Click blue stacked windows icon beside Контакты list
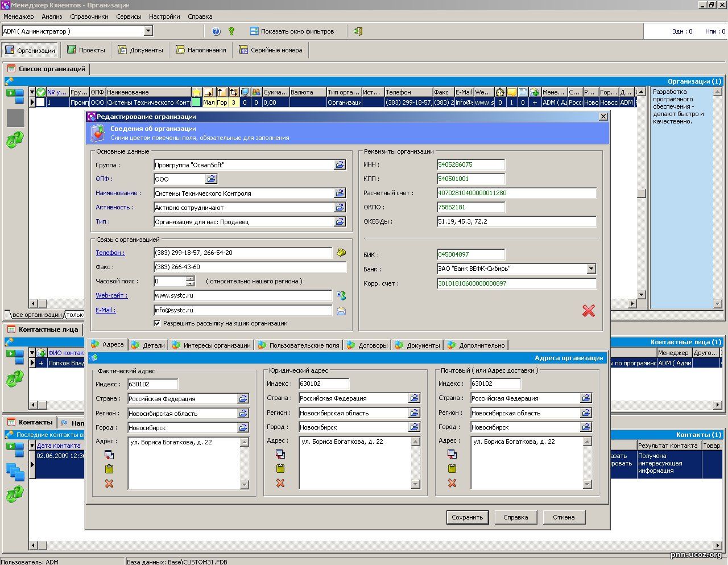This screenshot has width=728, height=565. coord(15,472)
